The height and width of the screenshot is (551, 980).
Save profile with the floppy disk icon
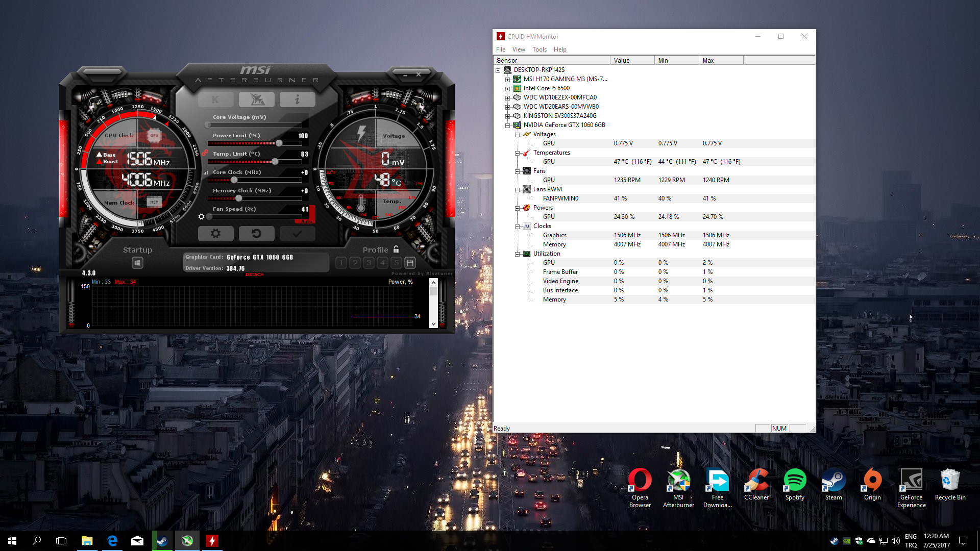tap(410, 263)
